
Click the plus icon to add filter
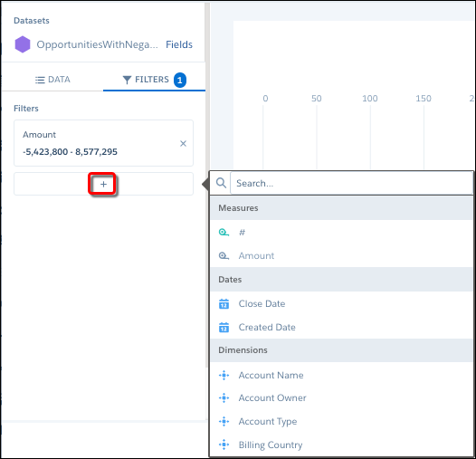pyautogui.click(x=103, y=184)
